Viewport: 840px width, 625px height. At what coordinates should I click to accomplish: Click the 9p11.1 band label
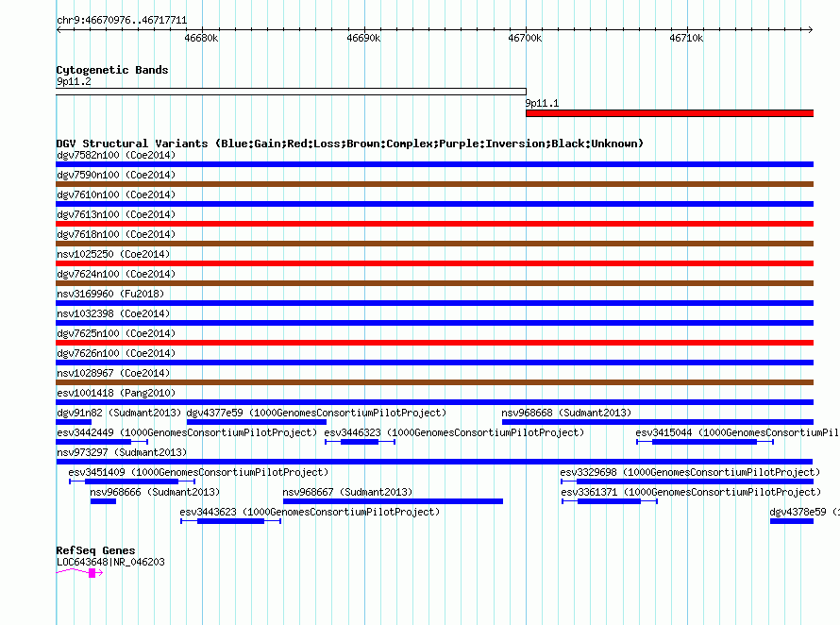[542, 103]
